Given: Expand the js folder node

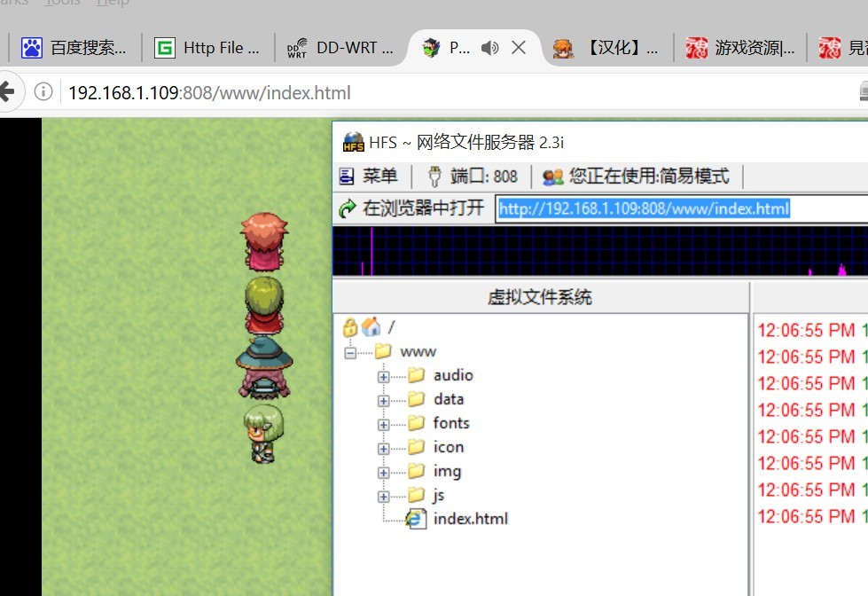Looking at the screenshot, I should [x=383, y=497].
